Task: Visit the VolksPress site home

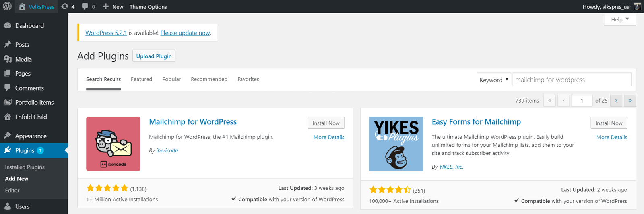Action: tap(36, 7)
